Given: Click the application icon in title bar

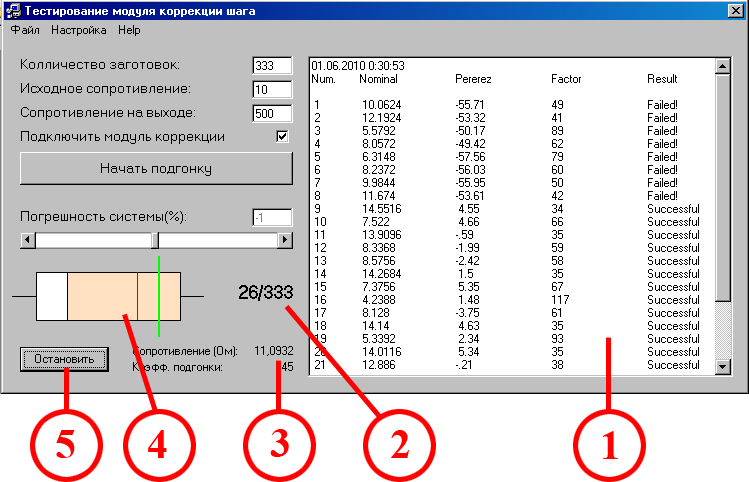Looking at the screenshot, I should [x=13, y=11].
